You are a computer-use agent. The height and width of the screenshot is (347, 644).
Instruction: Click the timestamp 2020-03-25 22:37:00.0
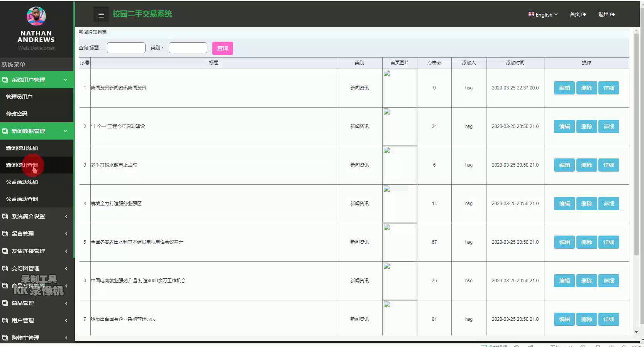(515, 88)
